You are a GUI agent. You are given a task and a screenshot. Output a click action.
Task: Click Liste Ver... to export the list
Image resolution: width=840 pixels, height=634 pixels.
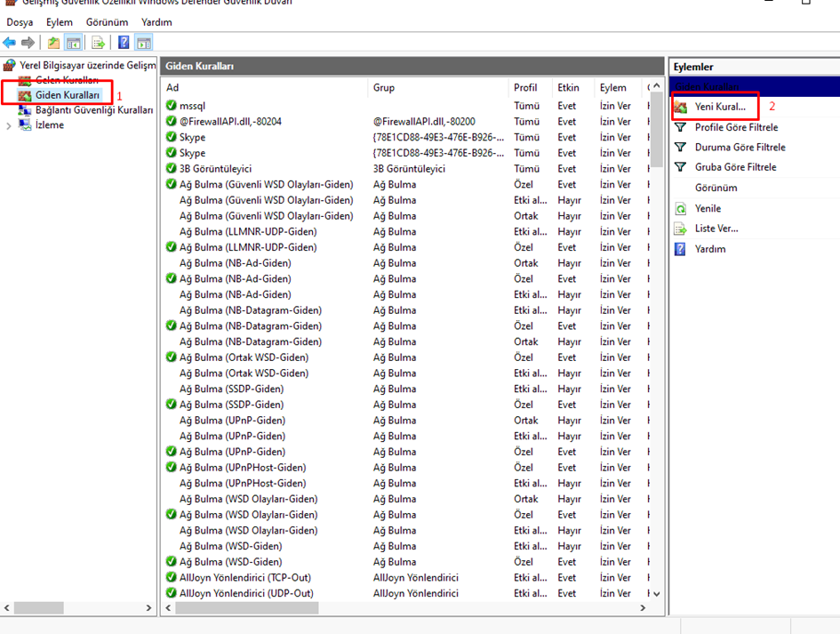click(x=716, y=229)
